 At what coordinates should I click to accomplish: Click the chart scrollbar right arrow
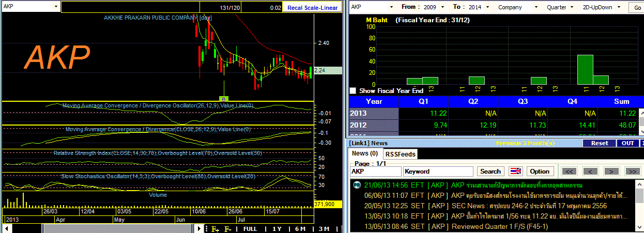198,228
